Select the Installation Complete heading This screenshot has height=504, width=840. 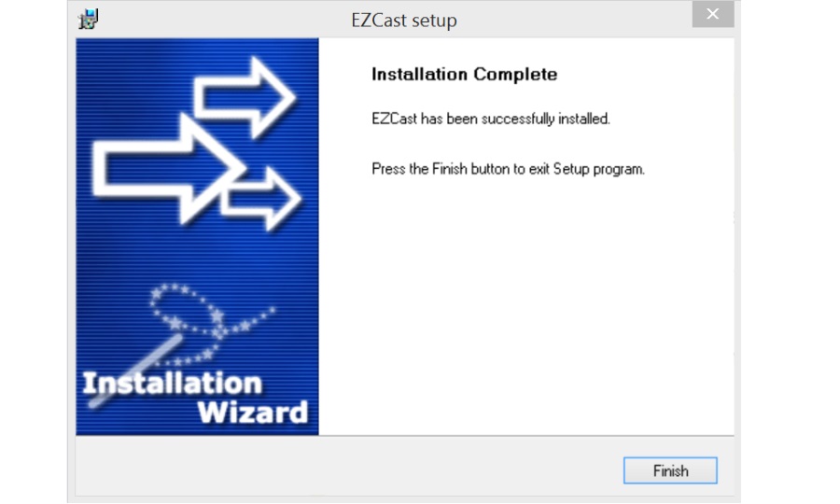(x=465, y=74)
